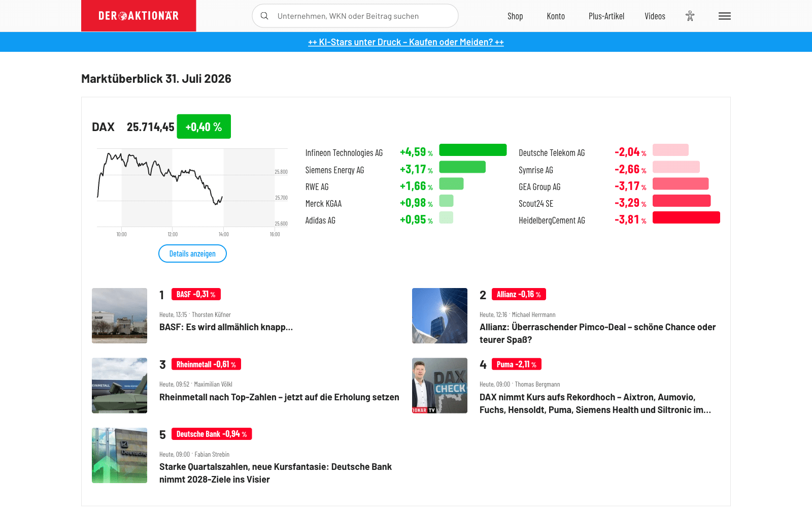Select GEA Group AG

(539, 187)
